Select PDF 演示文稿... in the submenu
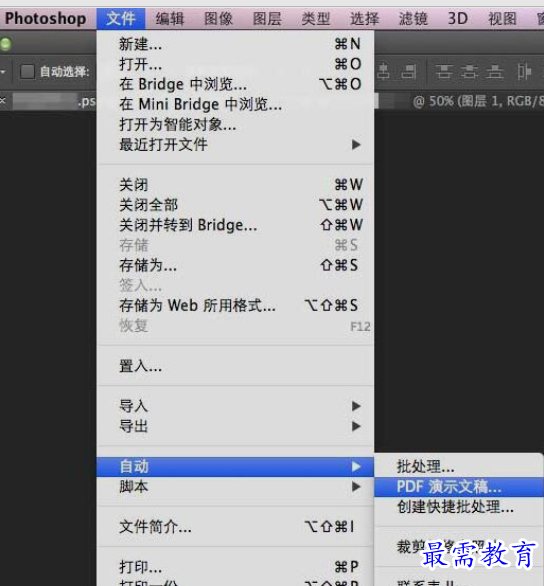Image resolution: width=544 pixels, height=586 pixels. click(x=459, y=487)
